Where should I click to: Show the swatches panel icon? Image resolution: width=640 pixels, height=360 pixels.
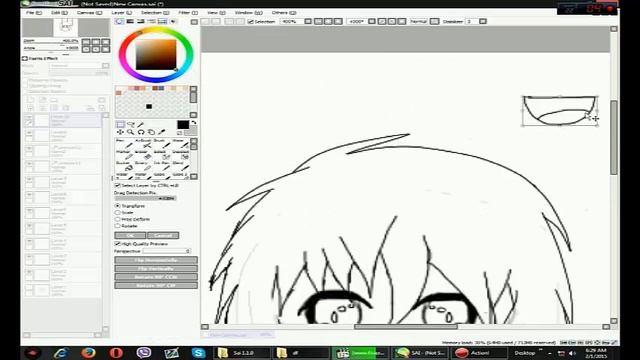pyautogui.click(x=162, y=21)
